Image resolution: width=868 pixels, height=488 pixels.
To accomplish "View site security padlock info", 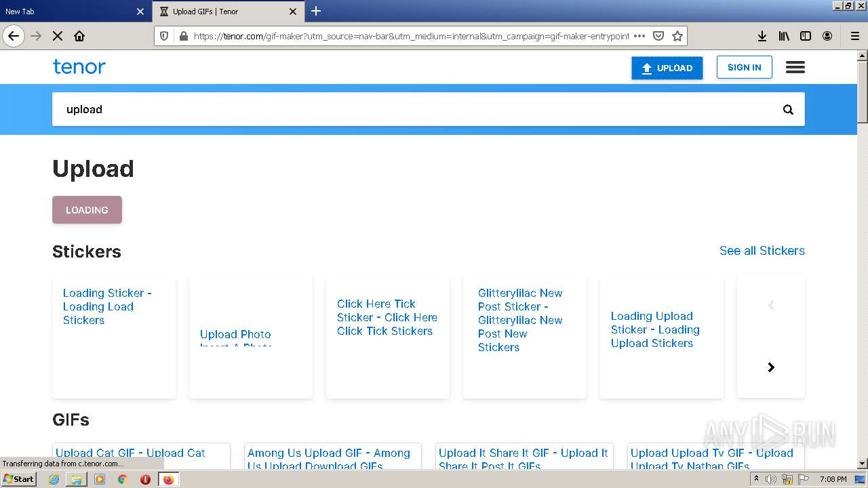I will click(x=182, y=36).
